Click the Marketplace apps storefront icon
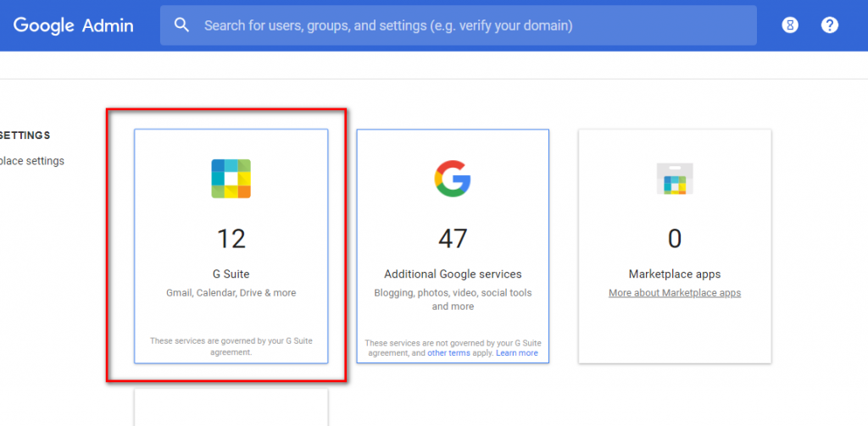The image size is (868, 426). 675,179
